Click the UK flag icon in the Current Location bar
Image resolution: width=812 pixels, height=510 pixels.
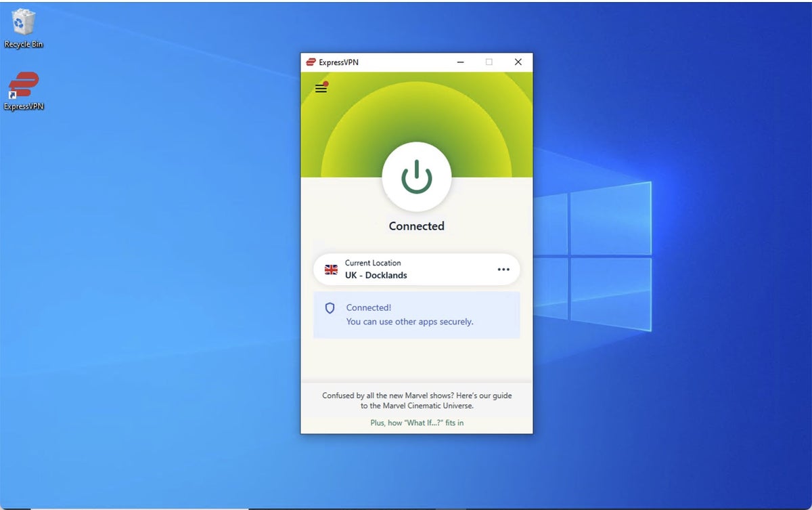pos(331,270)
